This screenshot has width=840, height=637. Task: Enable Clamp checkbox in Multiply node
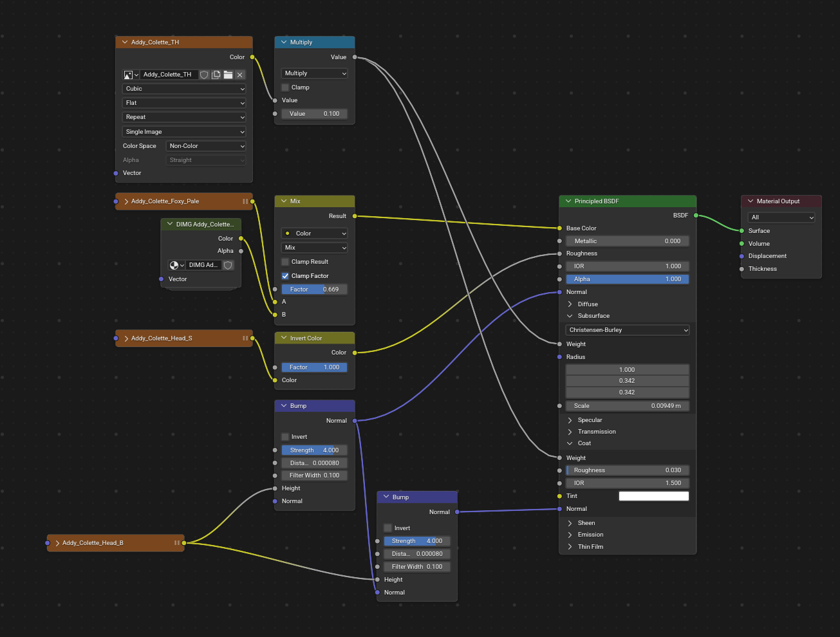click(286, 88)
